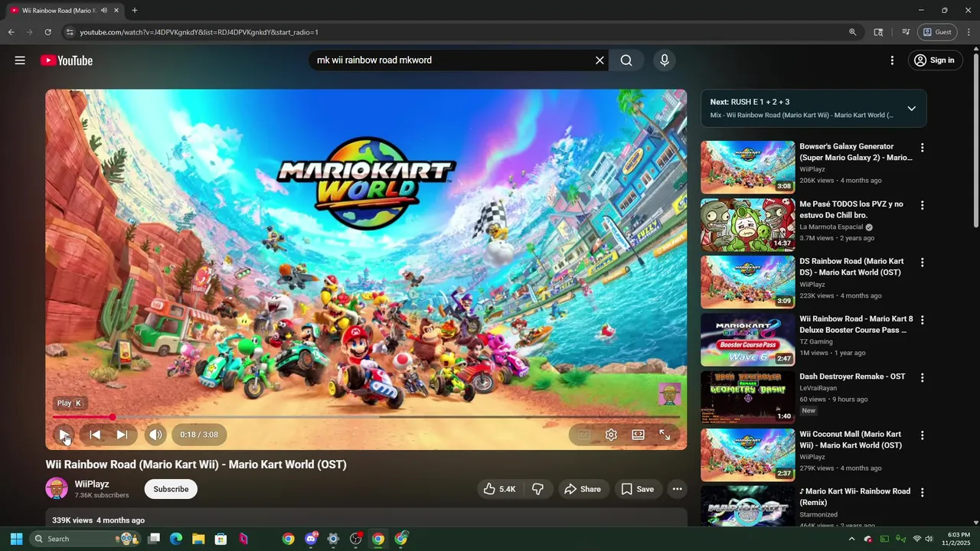Open YouTube settings three-dot menu
Viewport: 980px width, 551px height.
pyautogui.click(x=892, y=60)
